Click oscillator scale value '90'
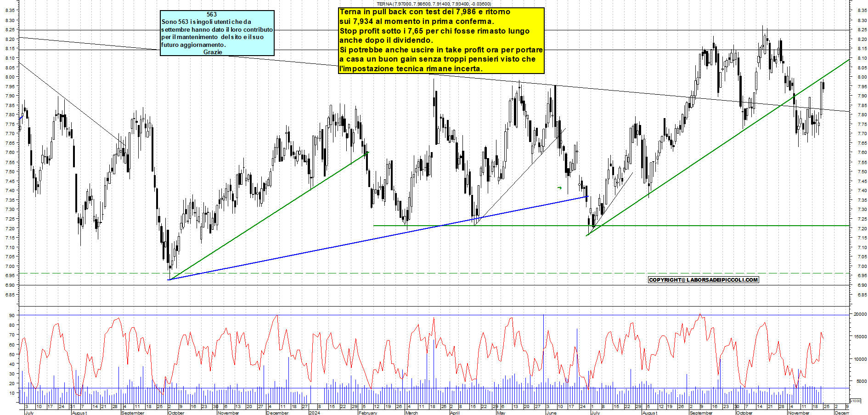Image resolution: width=868 pixels, height=415 pixels. [11, 315]
